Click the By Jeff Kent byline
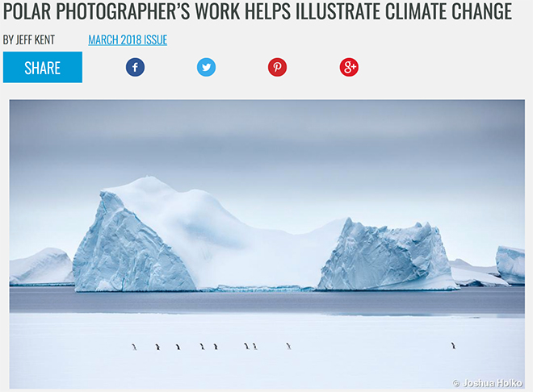Screen dimensions: 533x392 pyautogui.click(x=29, y=40)
